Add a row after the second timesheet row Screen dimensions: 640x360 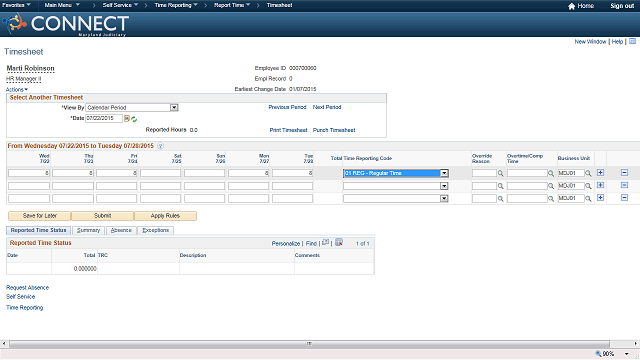pos(600,185)
